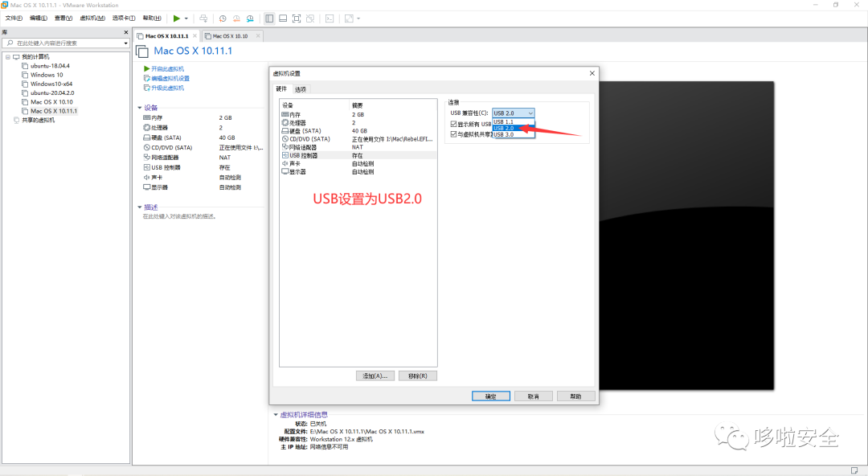868x476 pixels.
Task: Power on the VM with the green toolbar play button
Action: [x=177, y=18]
